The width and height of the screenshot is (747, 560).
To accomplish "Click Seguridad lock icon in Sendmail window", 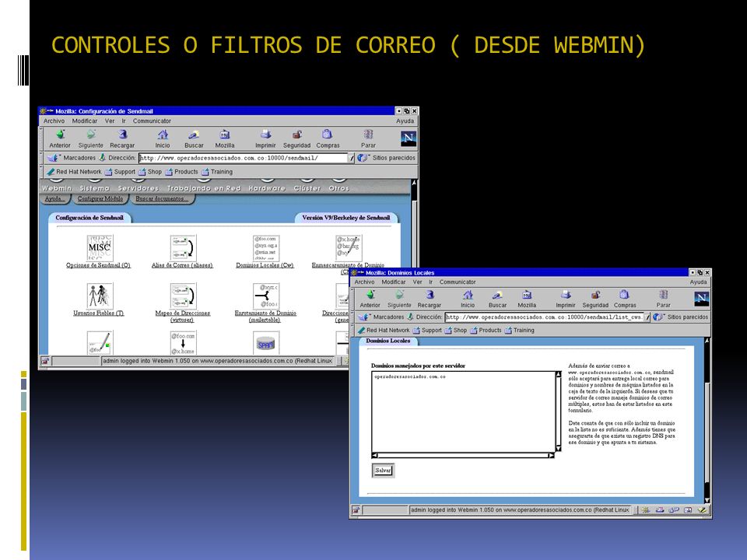I will 296,135.
